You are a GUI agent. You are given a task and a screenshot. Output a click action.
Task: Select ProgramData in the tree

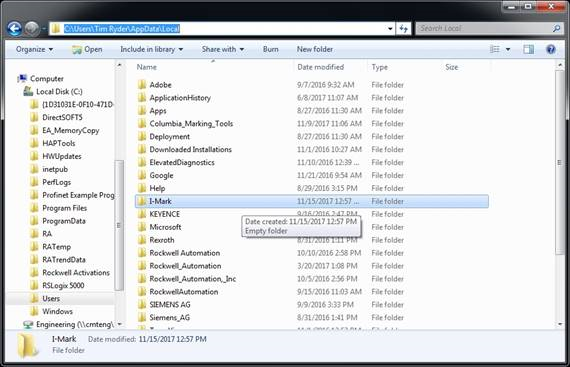click(64, 221)
